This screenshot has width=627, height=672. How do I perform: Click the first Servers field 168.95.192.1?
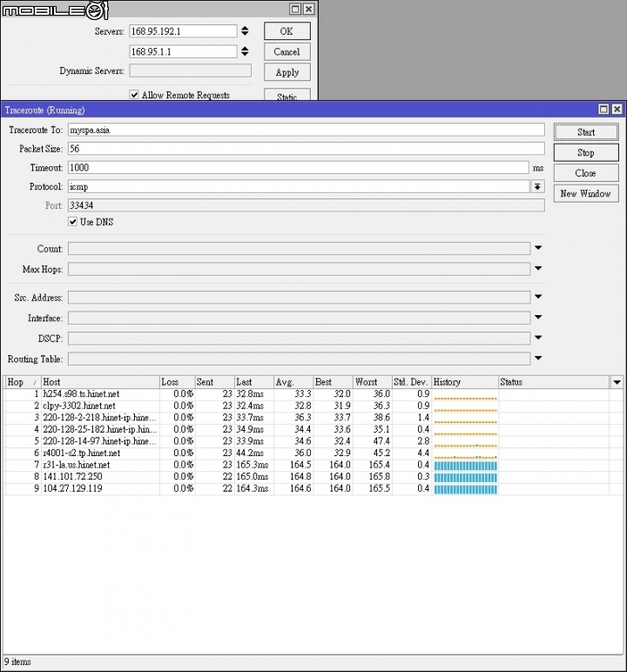[183, 31]
